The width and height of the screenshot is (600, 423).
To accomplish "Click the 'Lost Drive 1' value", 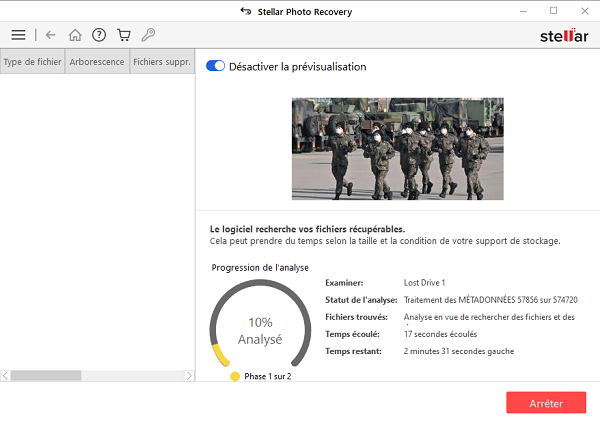I will click(424, 283).
